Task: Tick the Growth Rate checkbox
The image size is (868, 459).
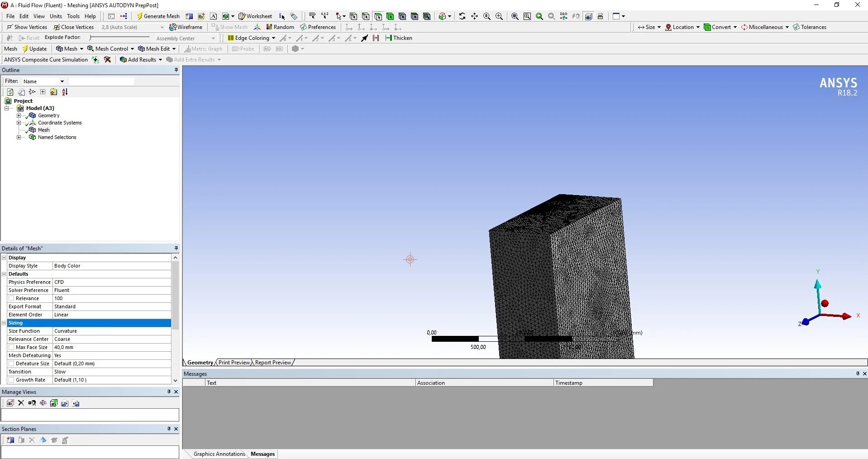Action: [11, 380]
